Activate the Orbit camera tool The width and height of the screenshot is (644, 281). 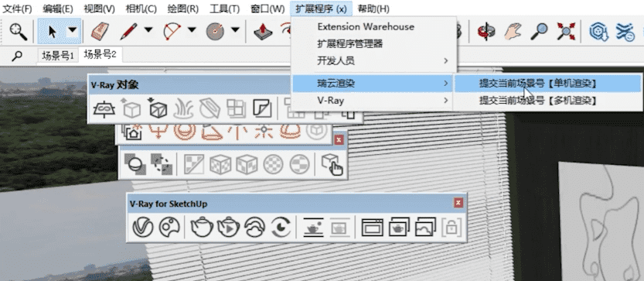click(x=486, y=31)
